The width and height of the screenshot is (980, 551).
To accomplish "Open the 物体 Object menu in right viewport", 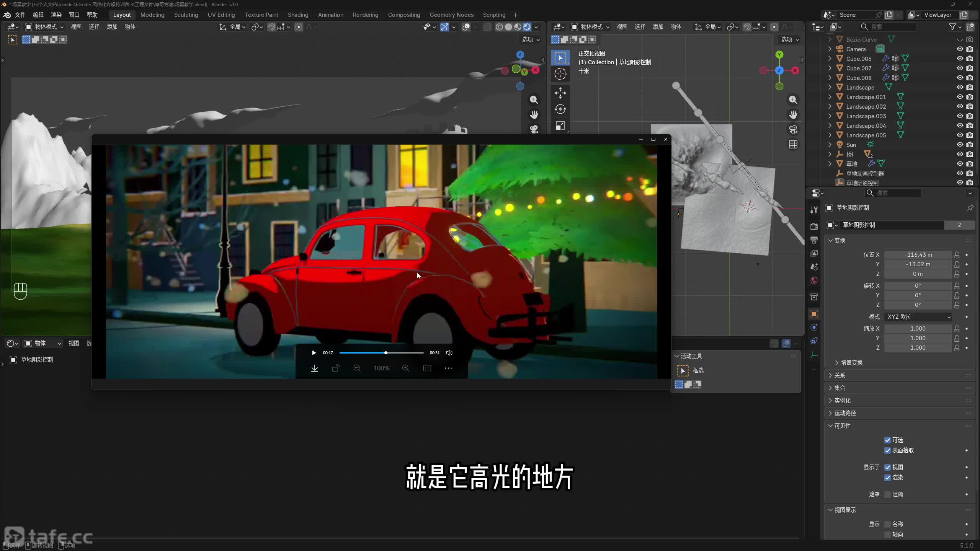I will point(676,27).
